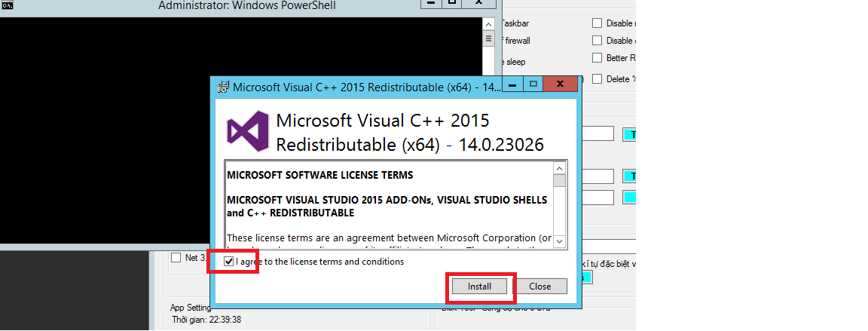Click the 'Thời gian: 22:39:38' time label

tap(206, 320)
